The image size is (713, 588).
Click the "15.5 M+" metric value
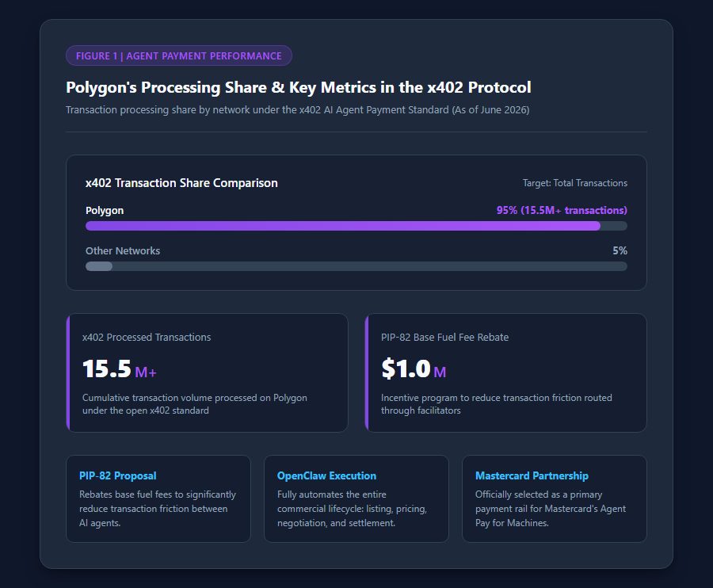[x=119, y=368]
